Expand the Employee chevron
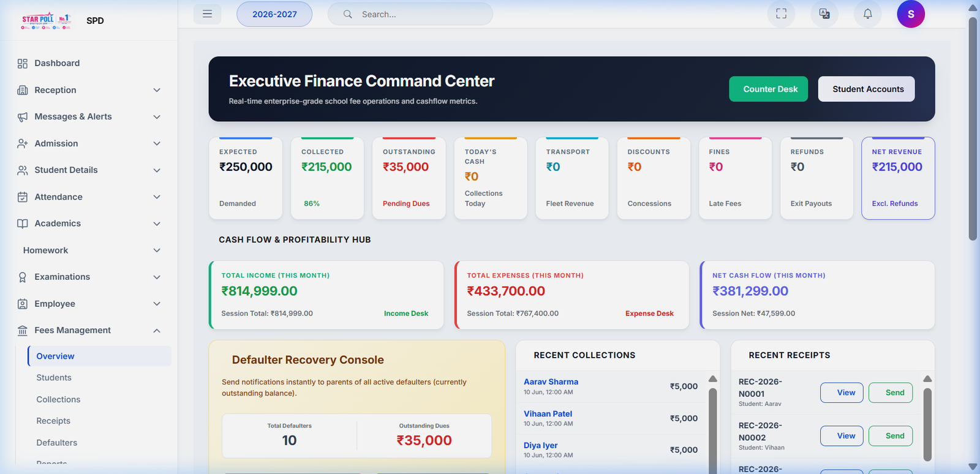Screen dimensions: 980x474 tap(157, 304)
